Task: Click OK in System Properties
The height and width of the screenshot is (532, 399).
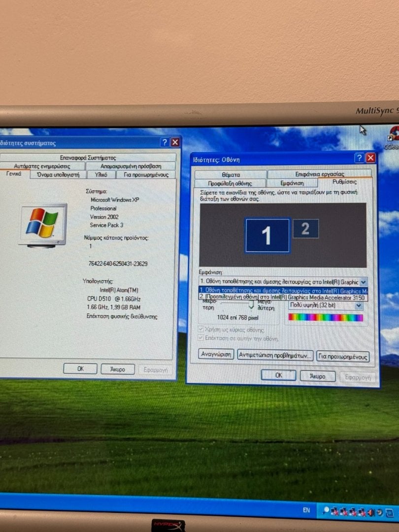Action: click(x=80, y=368)
